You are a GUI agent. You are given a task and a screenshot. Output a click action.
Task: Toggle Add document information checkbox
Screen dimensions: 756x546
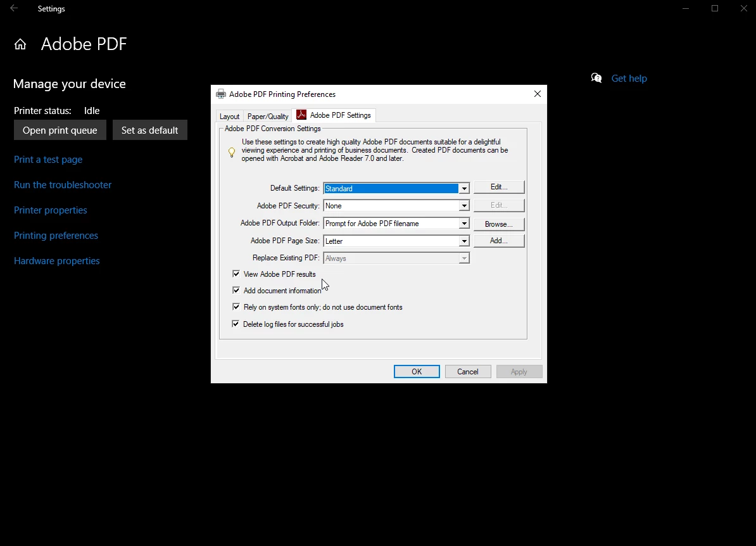click(x=236, y=290)
